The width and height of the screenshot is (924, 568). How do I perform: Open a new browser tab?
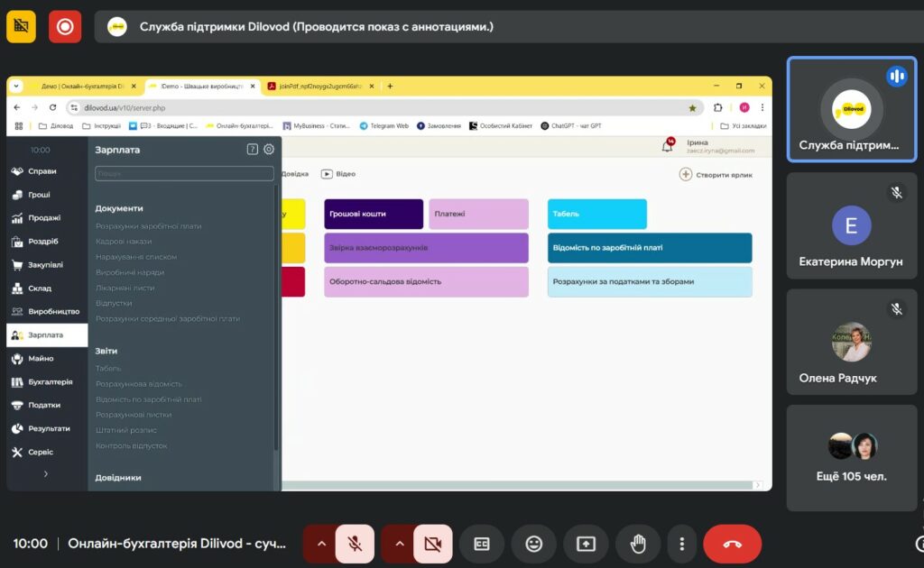pyautogui.click(x=390, y=86)
